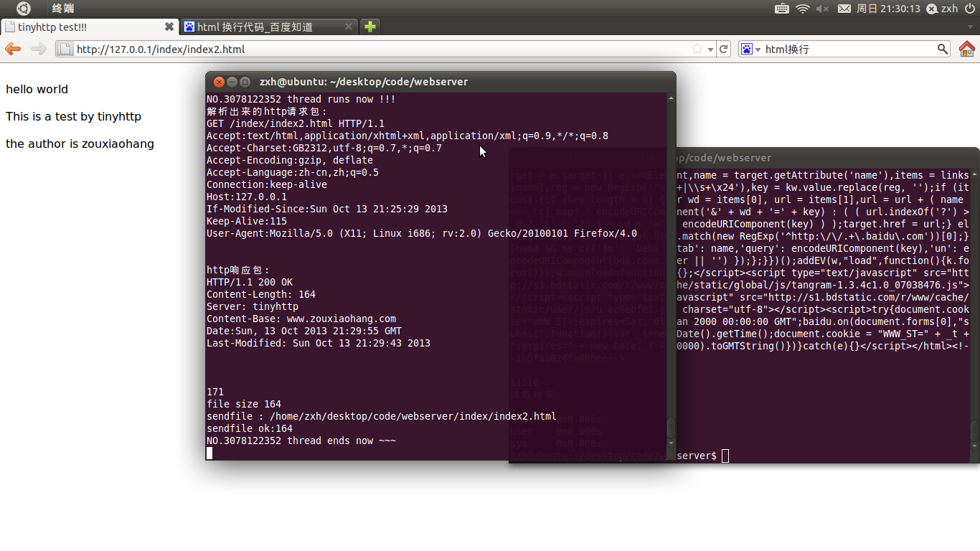Click 'Connection:keep-alive' terminal line
This screenshot has height=551, width=980.
(267, 184)
